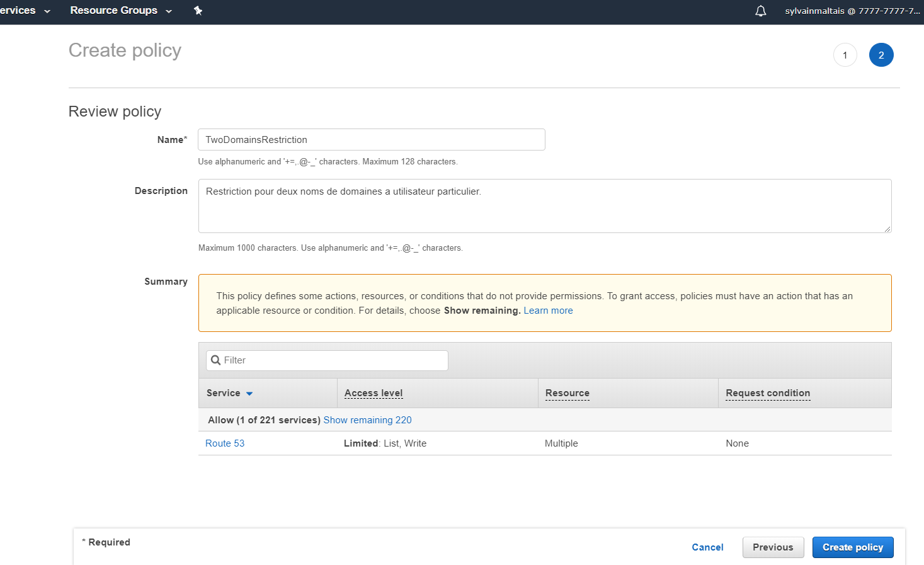Select step 2 circle indicator
The height and width of the screenshot is (565, 924).
tap(881, 55)
